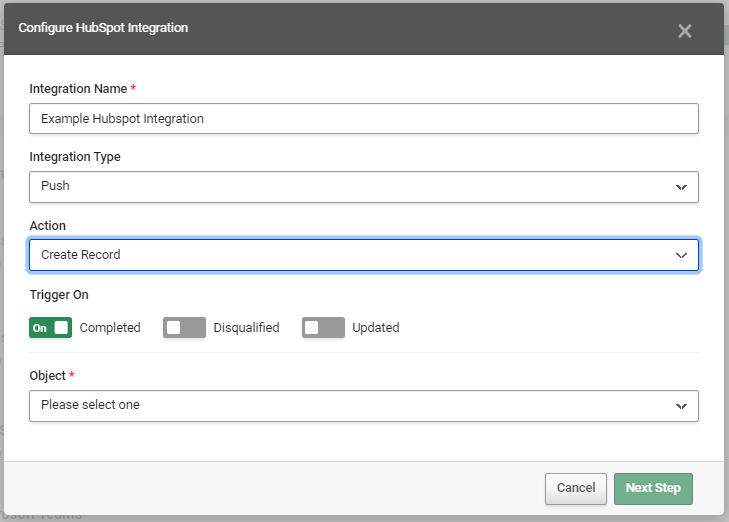Open the Object dropdown

point(364,406)
